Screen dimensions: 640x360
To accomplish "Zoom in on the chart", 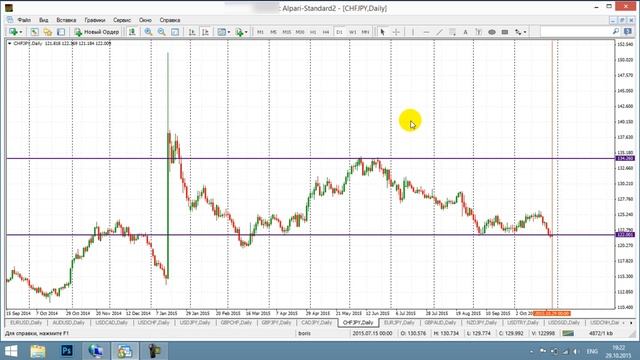I will pyautogui.click(x=148, y=32).
